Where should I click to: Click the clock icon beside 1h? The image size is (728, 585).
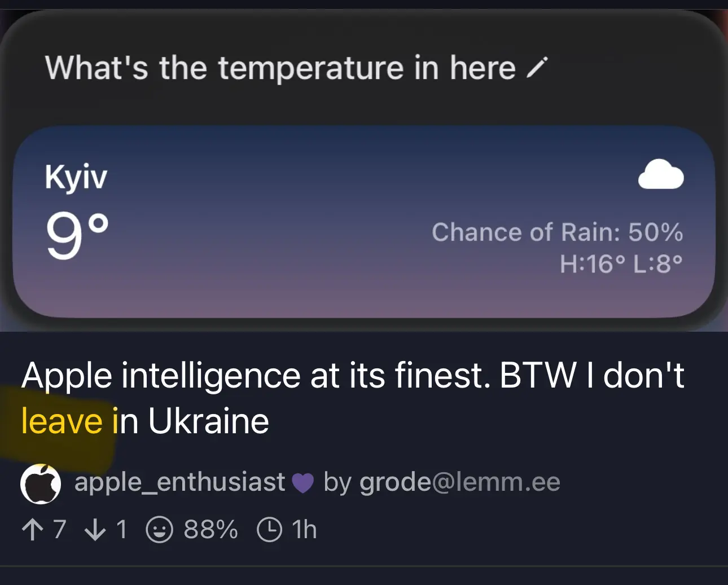[269, 530]
